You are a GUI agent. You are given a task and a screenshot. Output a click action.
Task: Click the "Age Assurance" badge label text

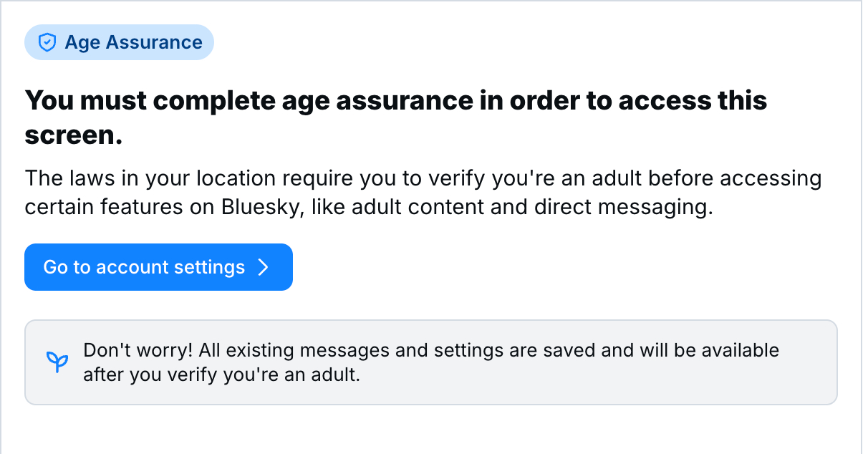tap(133, 43)
